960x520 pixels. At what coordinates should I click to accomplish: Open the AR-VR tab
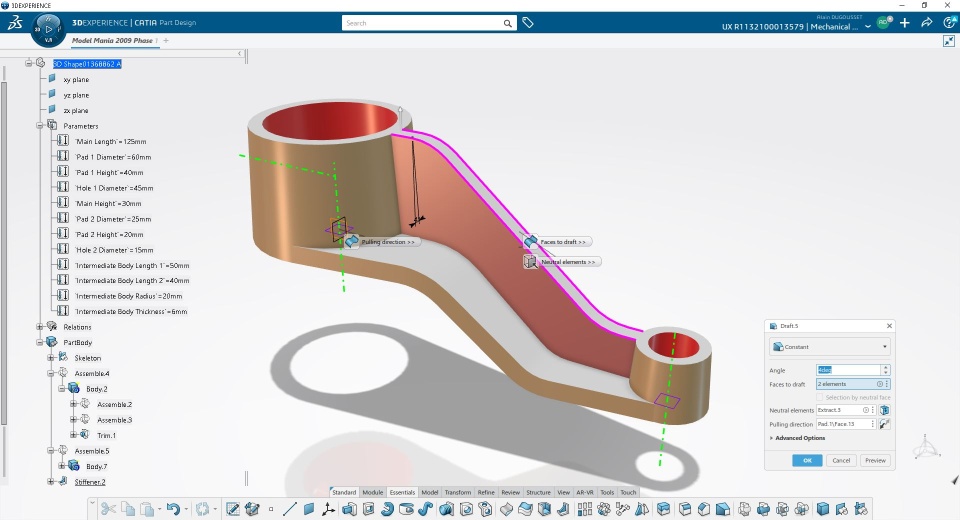coord(585,492)
